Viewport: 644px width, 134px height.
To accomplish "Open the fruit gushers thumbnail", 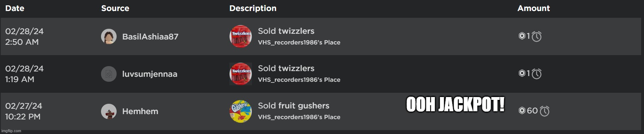I will coord(241,111).
